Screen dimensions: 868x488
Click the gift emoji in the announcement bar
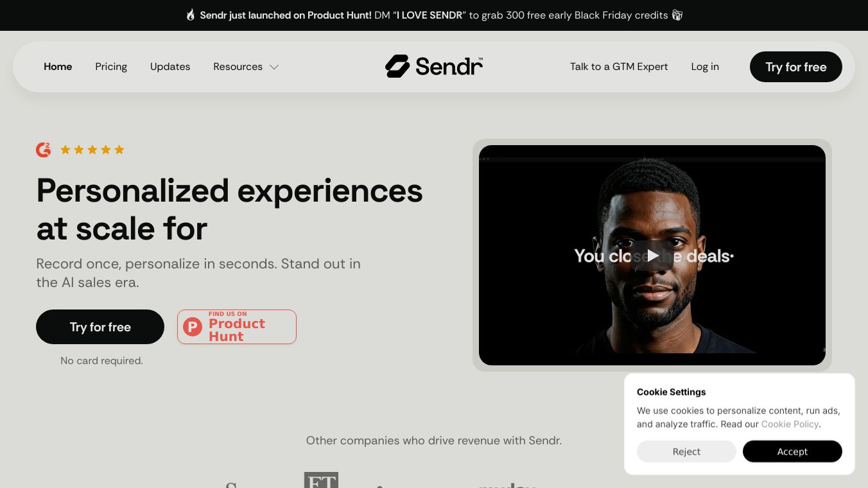pyautogui.click(x=677, y=15)
